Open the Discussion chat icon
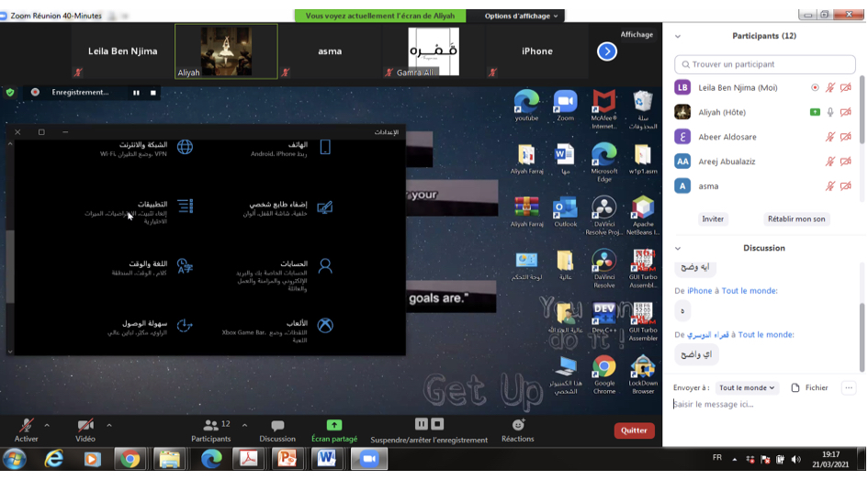 pos(277,426)
